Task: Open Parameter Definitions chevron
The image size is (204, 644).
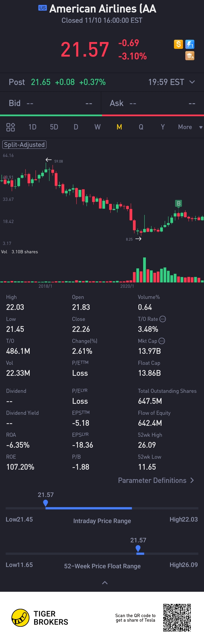Action: tap(192, 480)
